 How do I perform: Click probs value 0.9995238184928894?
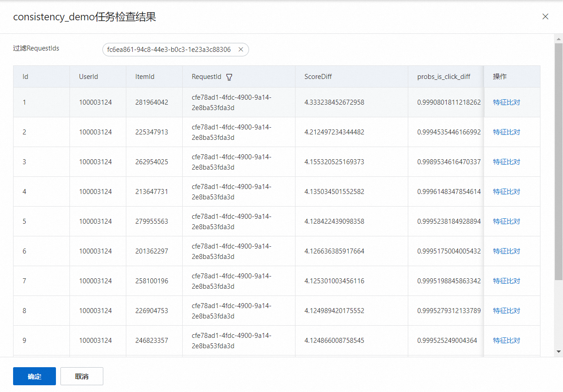point(449,221)
